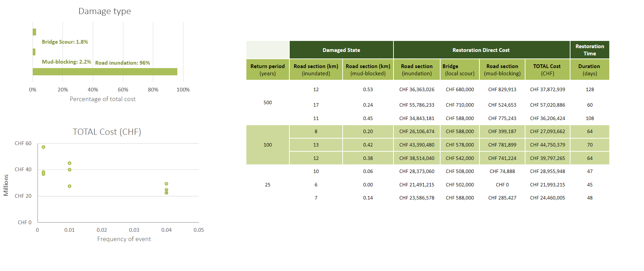Click the TOTAL Cost (CHF) chart title
Viewport: 644px width, 271px height.
pyautogui.click(x=107, y=132)
